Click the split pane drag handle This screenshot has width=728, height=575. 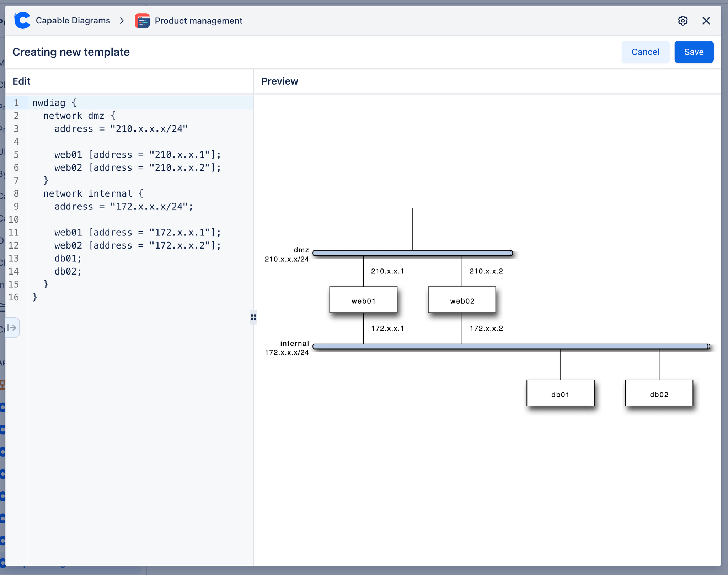click(253, 317)
